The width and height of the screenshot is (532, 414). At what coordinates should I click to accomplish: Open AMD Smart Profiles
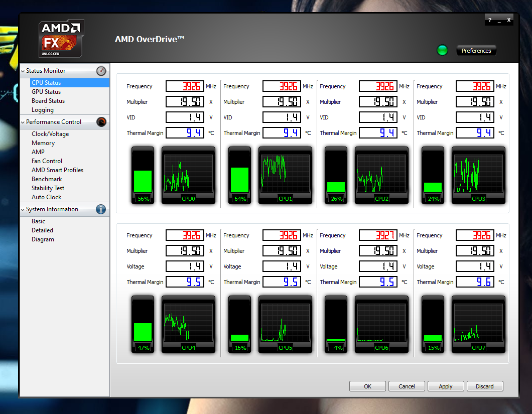(x=57, y=170)
